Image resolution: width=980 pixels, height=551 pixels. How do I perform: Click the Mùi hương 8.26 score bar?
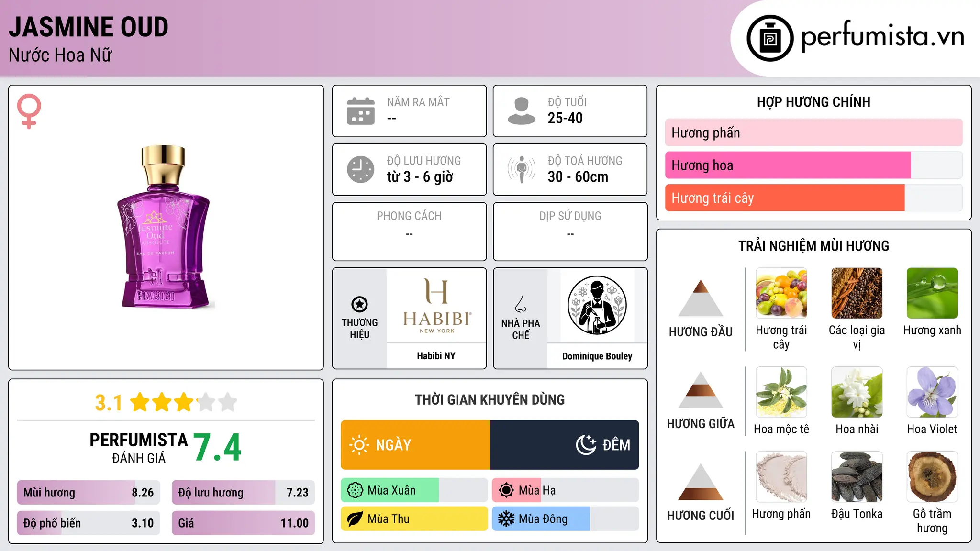89,492
